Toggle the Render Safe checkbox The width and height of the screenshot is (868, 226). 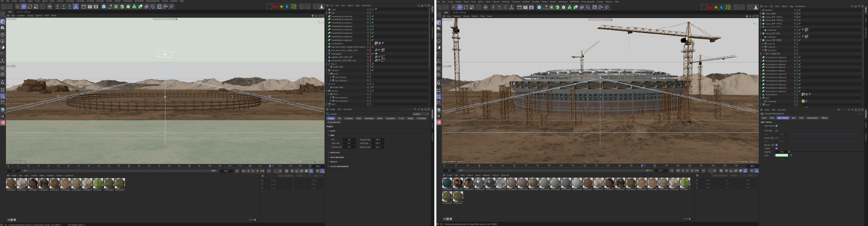tap(776, 145)
